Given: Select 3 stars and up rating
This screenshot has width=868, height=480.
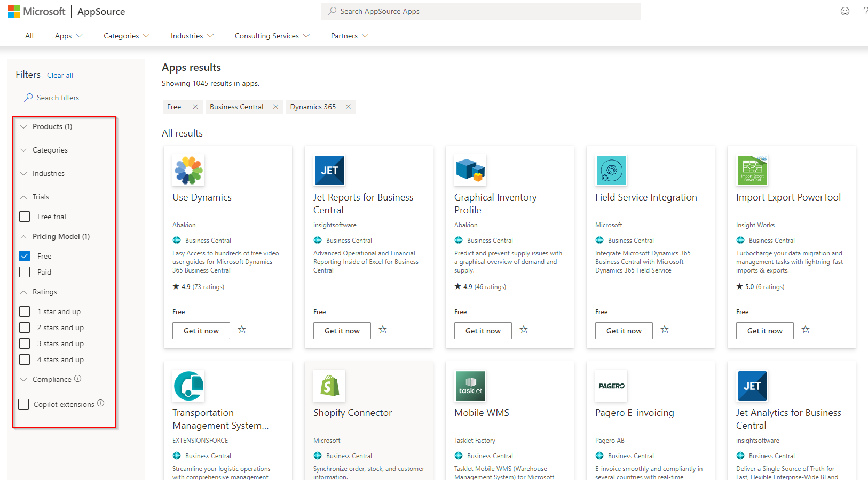Looking at the screenshot, I should coord(25,343).
